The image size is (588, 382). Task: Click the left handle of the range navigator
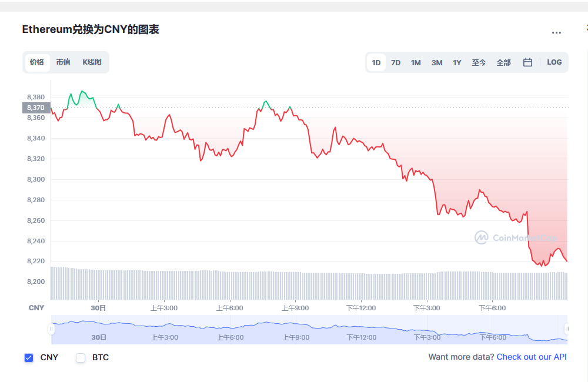click(51, 329)
